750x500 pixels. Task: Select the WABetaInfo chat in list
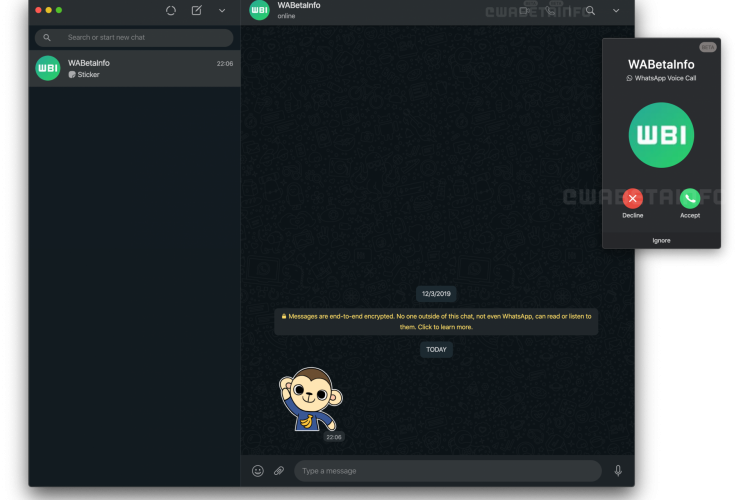135,68
